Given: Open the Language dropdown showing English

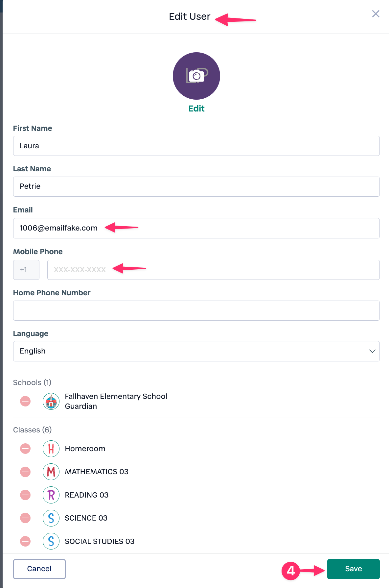Looking at the screenshot, I should pyautogui.click(x=196, y=351).
